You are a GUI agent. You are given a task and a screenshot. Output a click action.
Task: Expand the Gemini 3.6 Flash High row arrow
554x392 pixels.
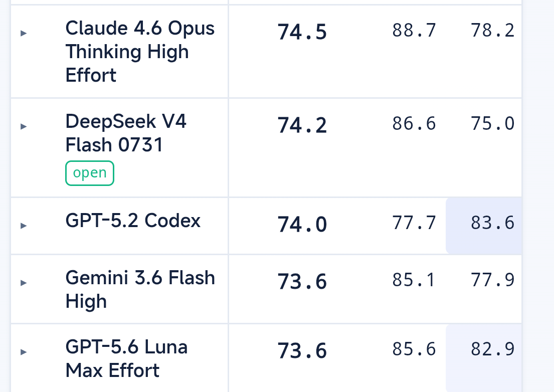[24, 283]
